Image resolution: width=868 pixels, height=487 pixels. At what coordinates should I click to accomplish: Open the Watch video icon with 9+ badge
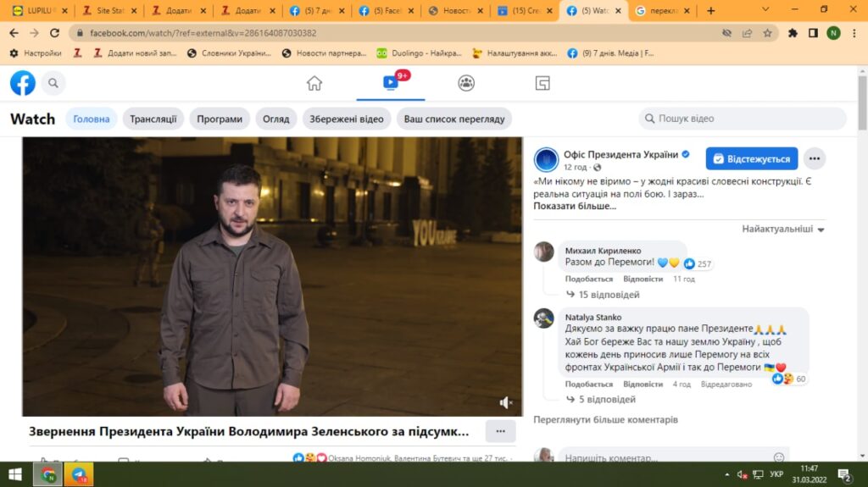(x=391, y=83)
